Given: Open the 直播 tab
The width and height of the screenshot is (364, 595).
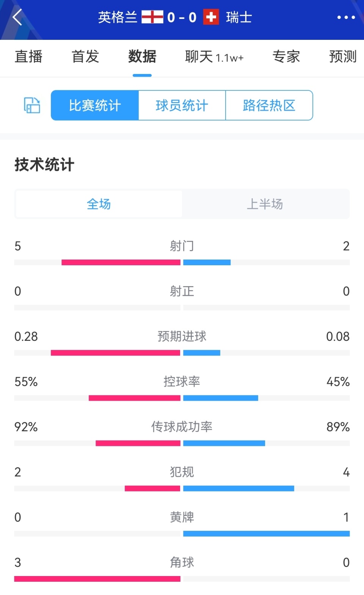Looking at the screenshot, I should [28, 57].
